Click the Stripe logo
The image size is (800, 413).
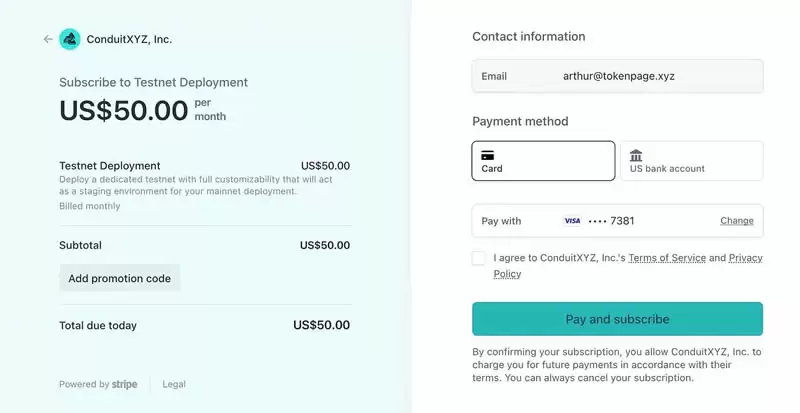(125, 384)
